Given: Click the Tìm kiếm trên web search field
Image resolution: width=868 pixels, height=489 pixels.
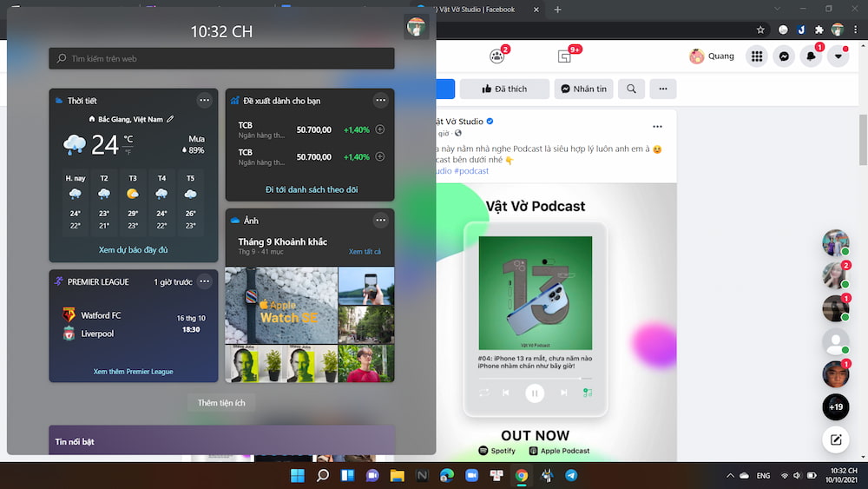Looking at the screenshot, I should click(221, 58).
